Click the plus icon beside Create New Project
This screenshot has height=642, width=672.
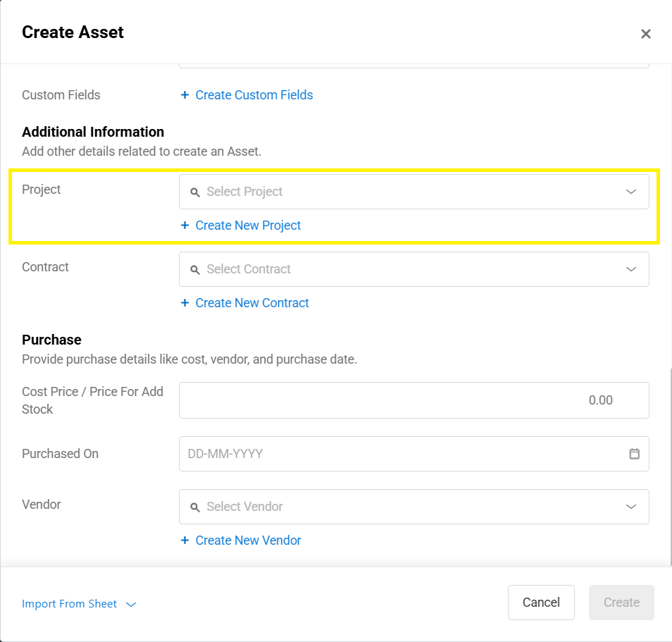point(185,225)
